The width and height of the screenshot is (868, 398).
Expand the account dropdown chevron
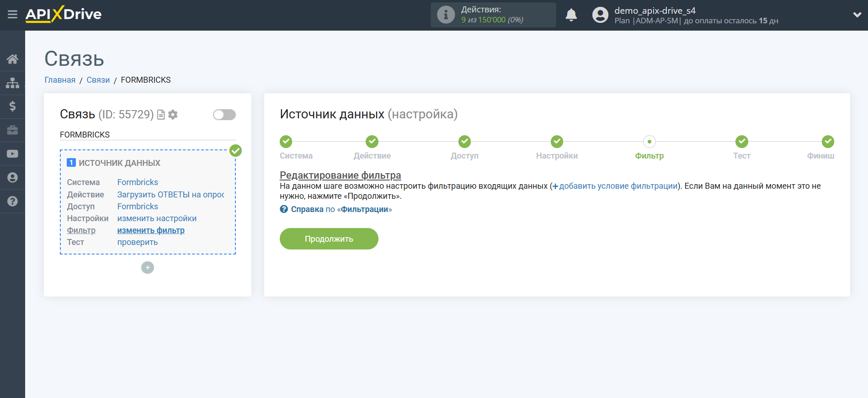pos(857,15)
